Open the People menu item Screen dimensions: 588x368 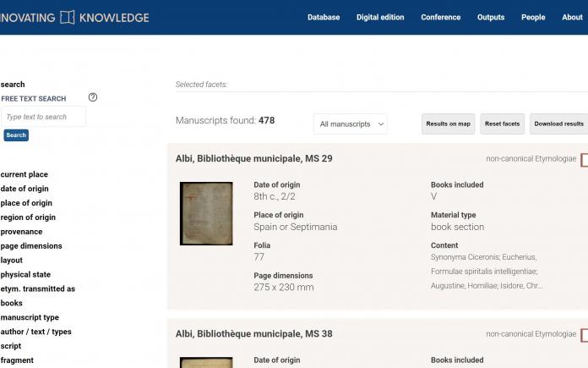click(x=533, y=17)
